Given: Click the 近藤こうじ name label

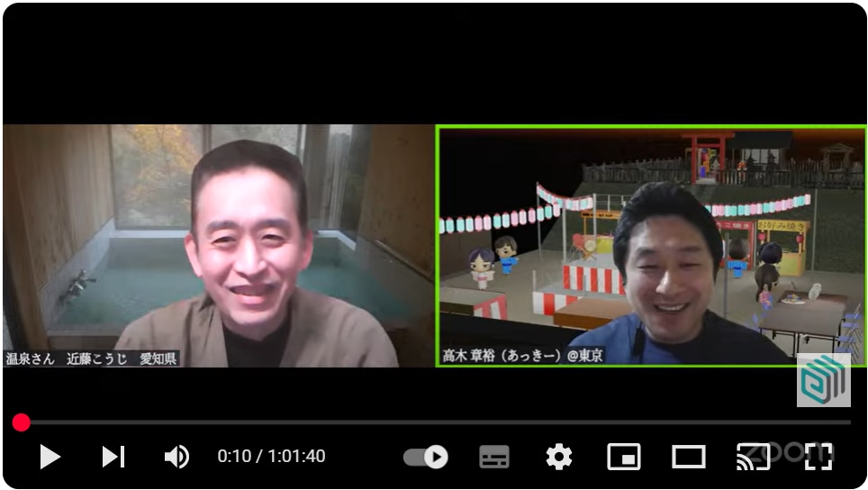Looking at the screenshot, I should 92,358.
